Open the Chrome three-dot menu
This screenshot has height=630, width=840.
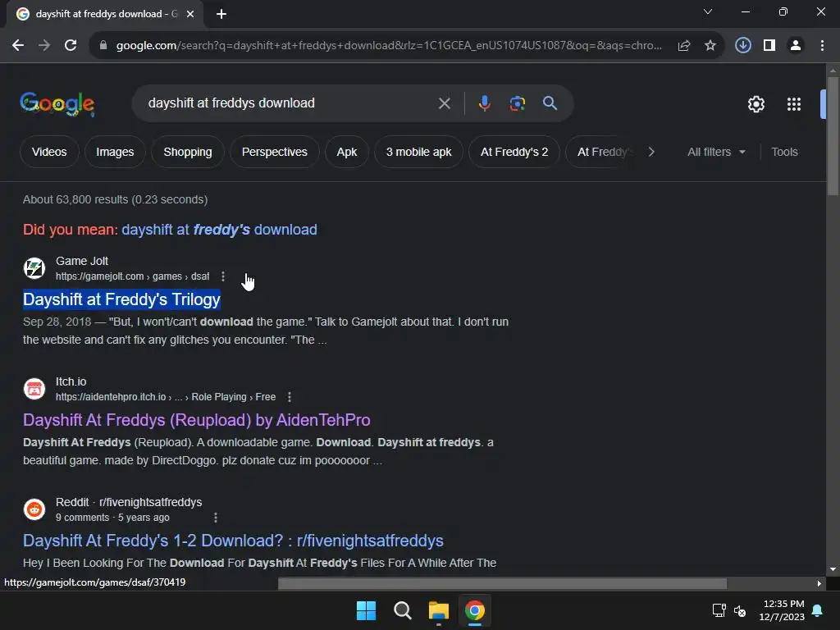pos(822,46)
